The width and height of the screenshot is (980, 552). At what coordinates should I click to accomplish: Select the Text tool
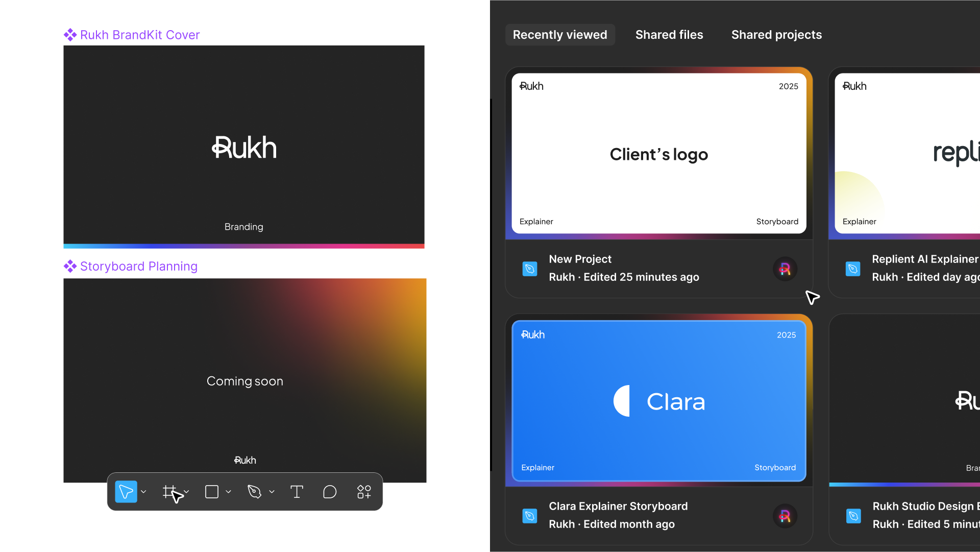pos(297,492)
